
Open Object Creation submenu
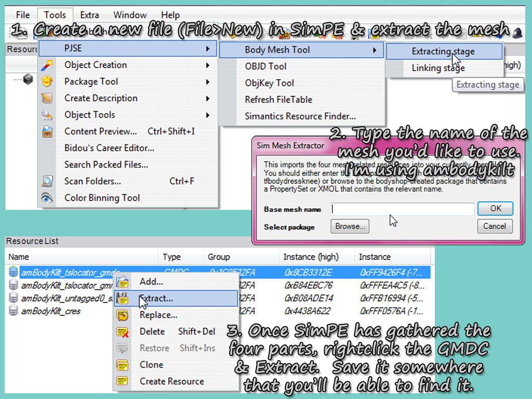[x=128, y=65]
